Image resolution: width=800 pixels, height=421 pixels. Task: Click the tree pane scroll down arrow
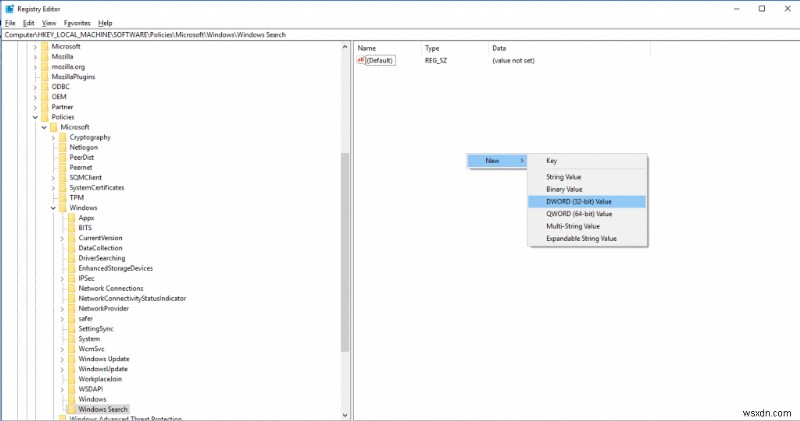point(345,415)
